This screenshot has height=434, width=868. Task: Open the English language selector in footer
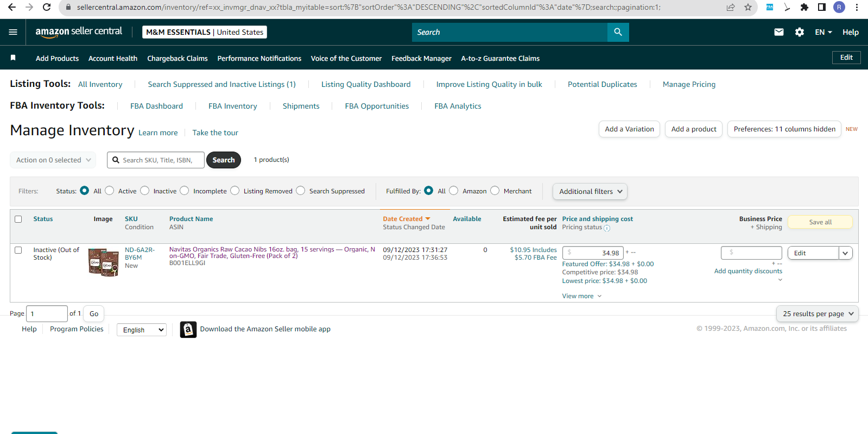142,330
